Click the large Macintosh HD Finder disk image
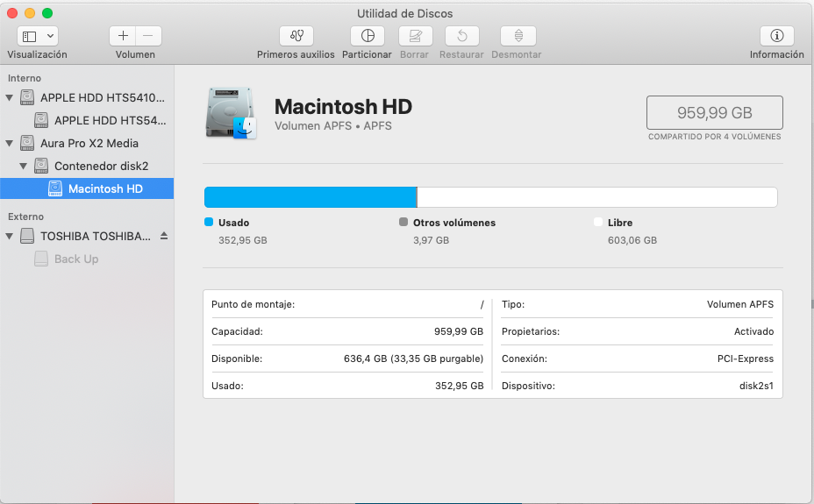Image resolution: width=814 pixels, height=504 pixels. 231,113
